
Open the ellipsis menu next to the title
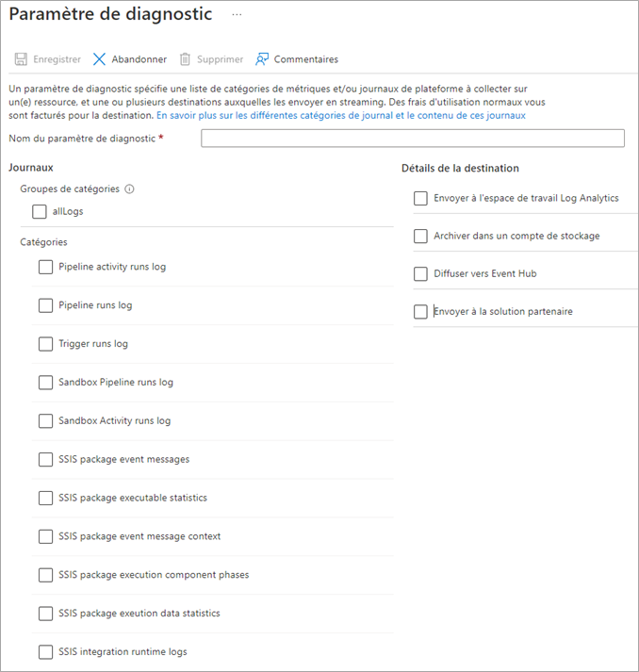(237, 14)
